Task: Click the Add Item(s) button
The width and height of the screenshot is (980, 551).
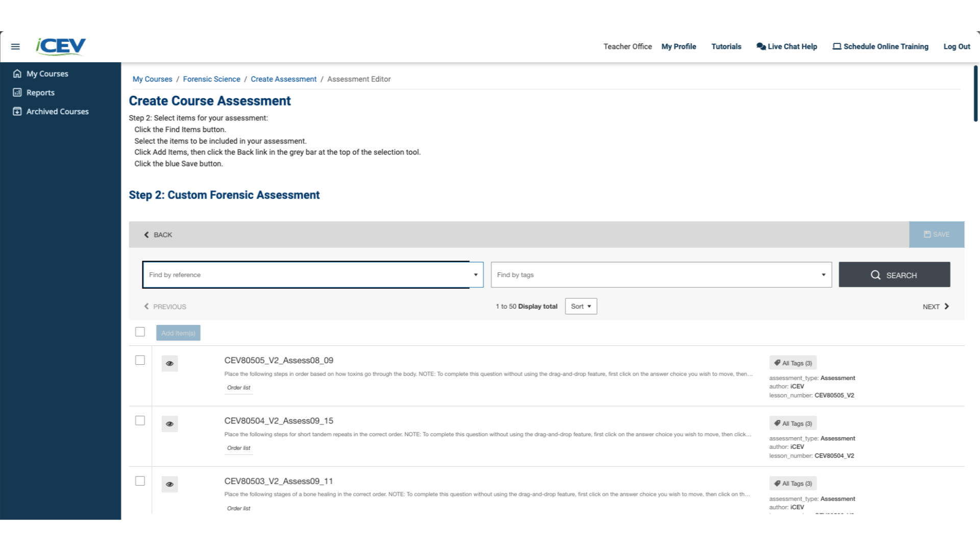Action: (x=178, y=333)
